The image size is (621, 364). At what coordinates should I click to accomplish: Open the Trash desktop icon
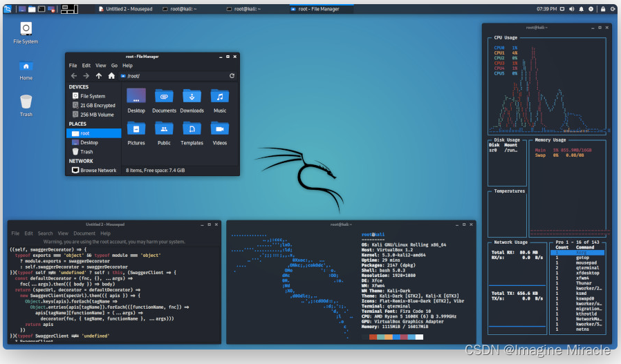(26, 105)
